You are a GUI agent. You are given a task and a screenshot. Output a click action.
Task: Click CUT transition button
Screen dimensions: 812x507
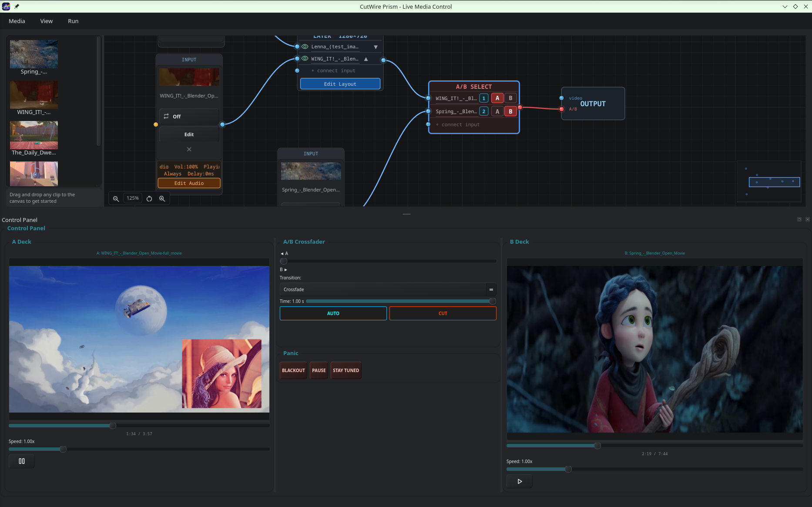click(443, 313)
